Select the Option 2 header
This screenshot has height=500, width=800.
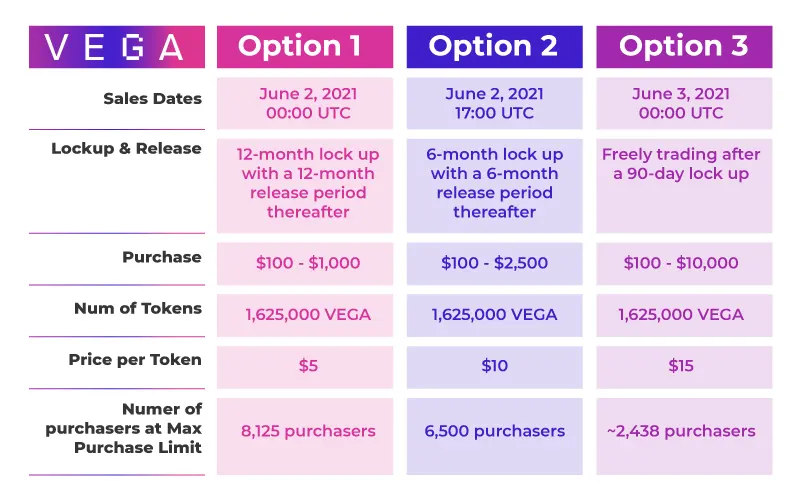(494, 47)
